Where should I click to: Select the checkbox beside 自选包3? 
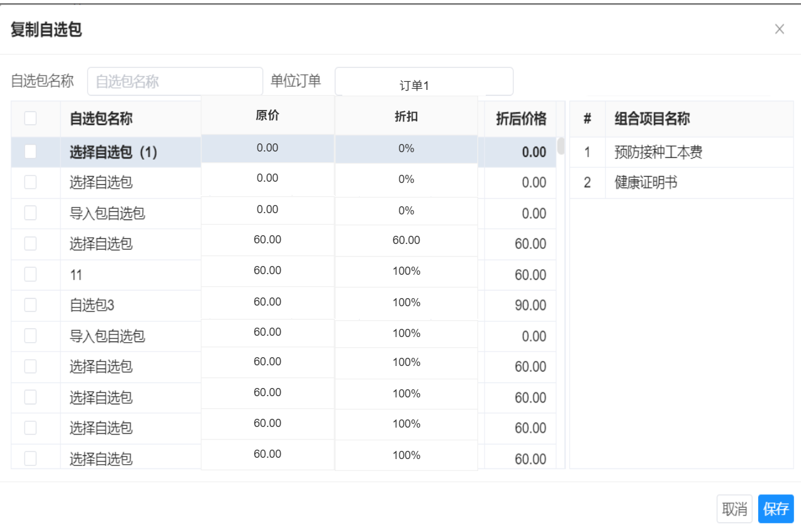click(x=30, y=305)
